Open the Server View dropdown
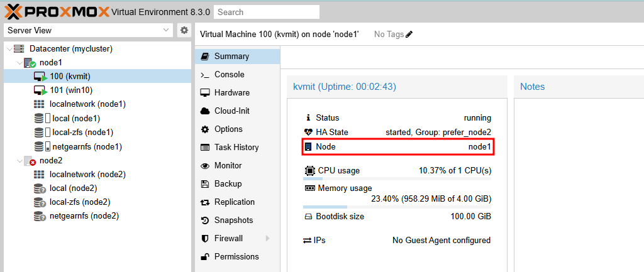This screenshot has width=644, height=272. pos(88,30)
